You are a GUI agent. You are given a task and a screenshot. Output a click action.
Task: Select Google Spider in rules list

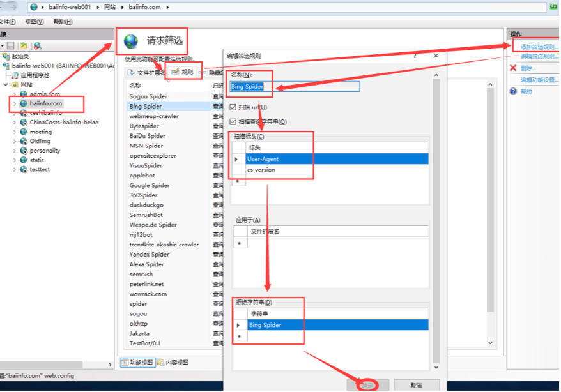coord(150,185)
